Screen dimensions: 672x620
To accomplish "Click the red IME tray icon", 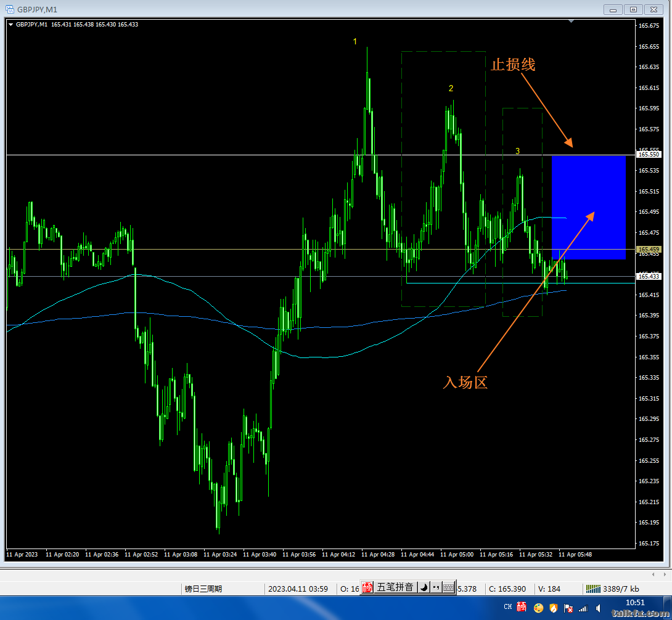I will [522, 607].
